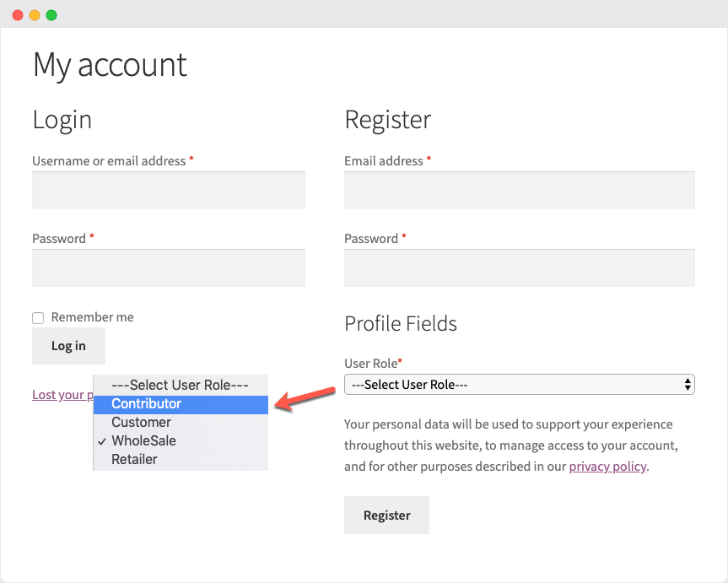The image size is (728, 583).
Task: Click the red close button
Action: click(16, 14)
